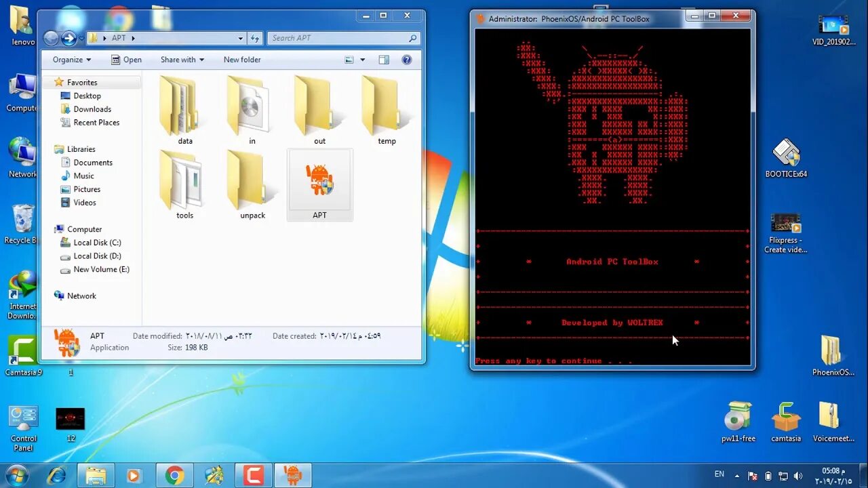The width and height of the screenshot is (868, 488).
Task: Select Favorites in navigation pane
Action: [x=82, y=83]
